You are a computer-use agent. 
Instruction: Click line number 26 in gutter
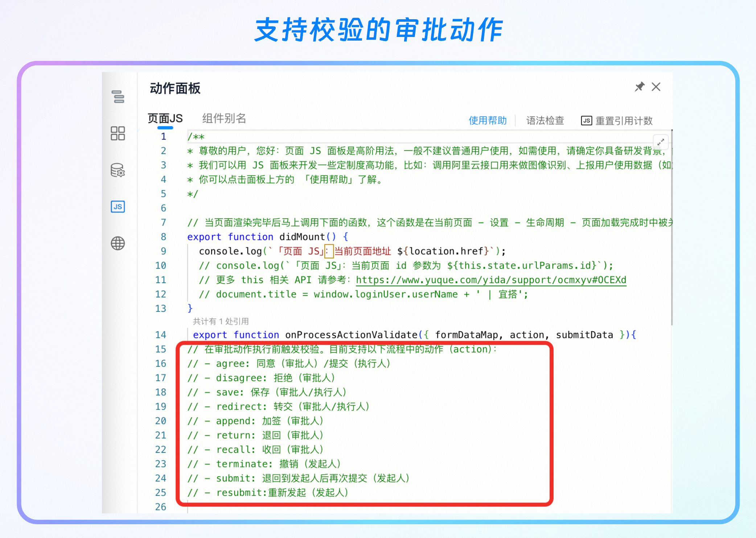[161, 507]
